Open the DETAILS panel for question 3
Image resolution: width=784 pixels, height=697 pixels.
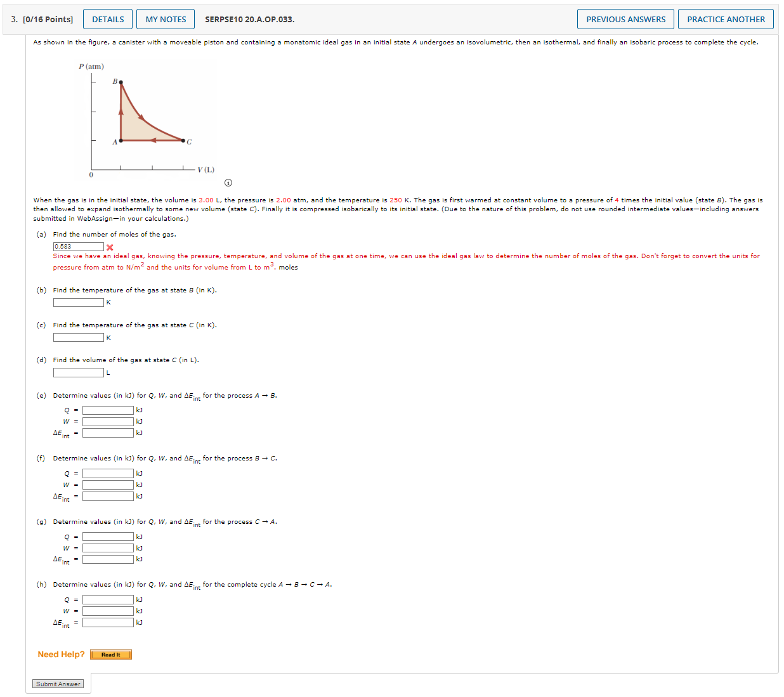coord(107,18)
